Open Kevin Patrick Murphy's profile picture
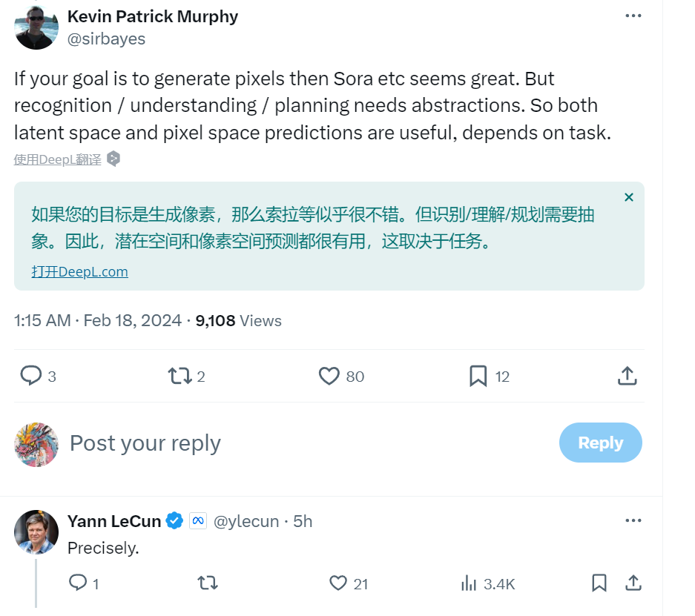 point(36,27)
